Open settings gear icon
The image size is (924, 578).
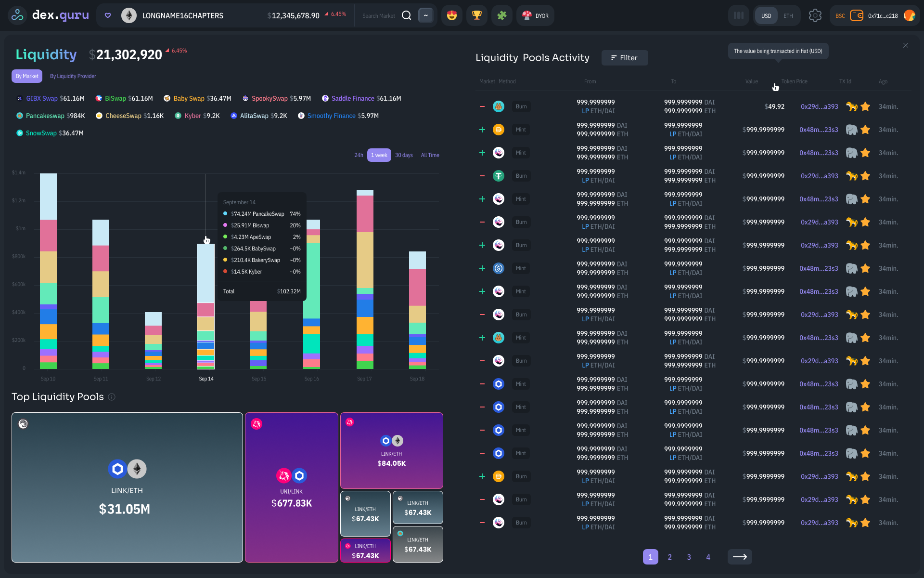coord(815,15)
